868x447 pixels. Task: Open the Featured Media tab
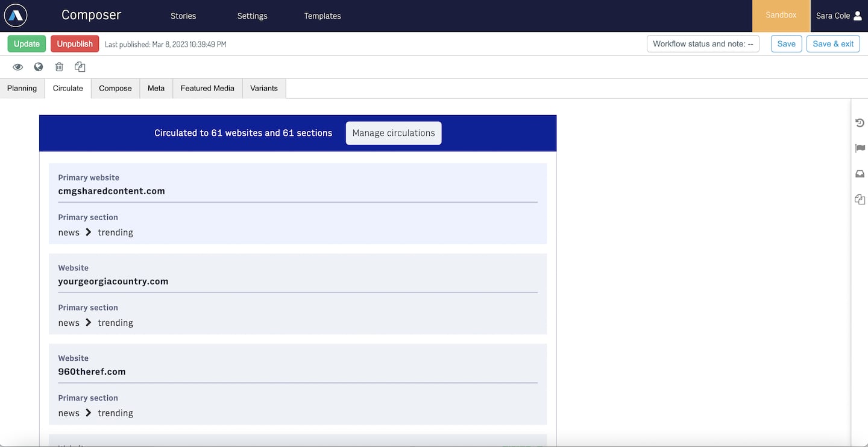[x=207, y=88]
